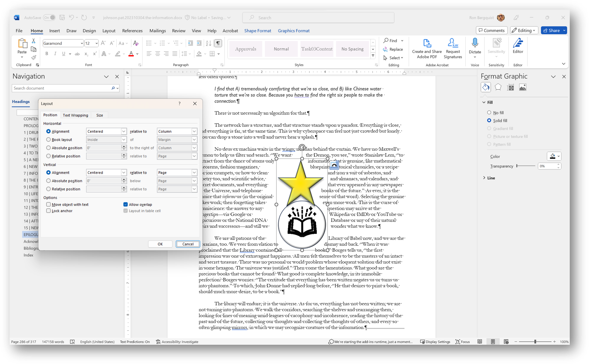Open the Mailings ribbon tab

tap(157, 30)
